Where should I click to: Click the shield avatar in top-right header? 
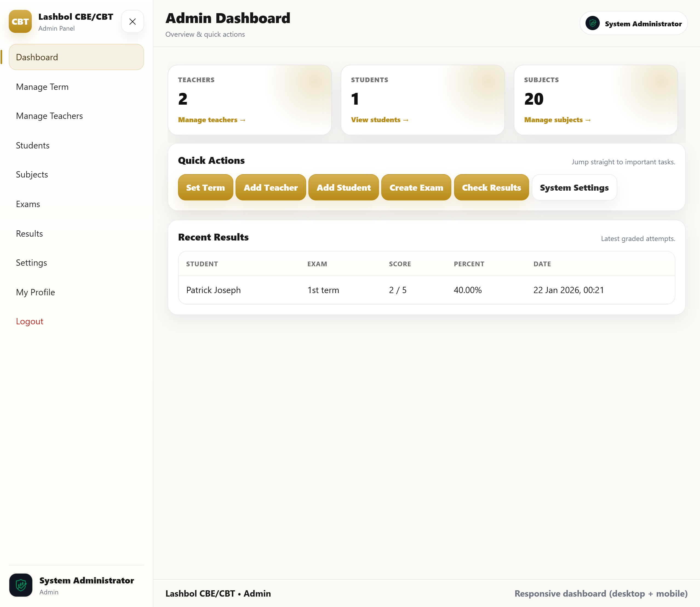pos(592,23)
